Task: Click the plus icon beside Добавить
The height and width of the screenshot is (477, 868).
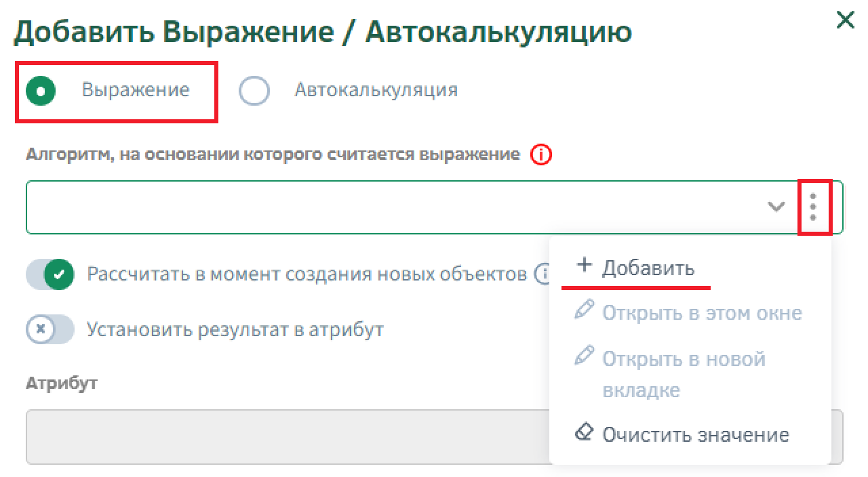Action: click(x=583, y=266)
